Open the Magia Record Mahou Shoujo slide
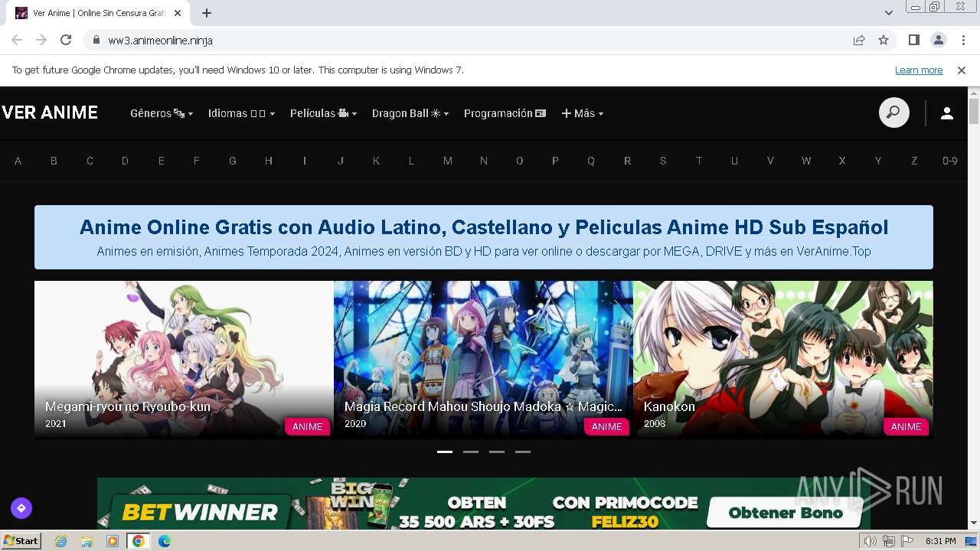This screenshot has width=980, height=551. tap(483, 360)
